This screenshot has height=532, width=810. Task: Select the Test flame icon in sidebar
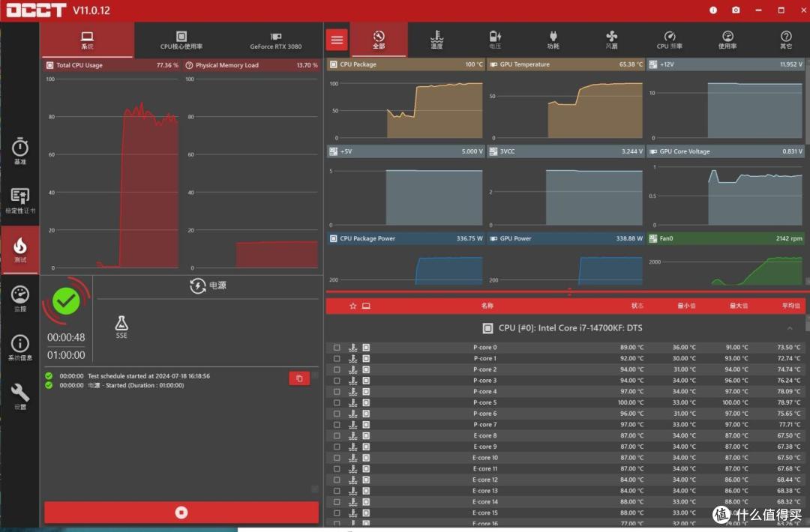pos(19,250)
